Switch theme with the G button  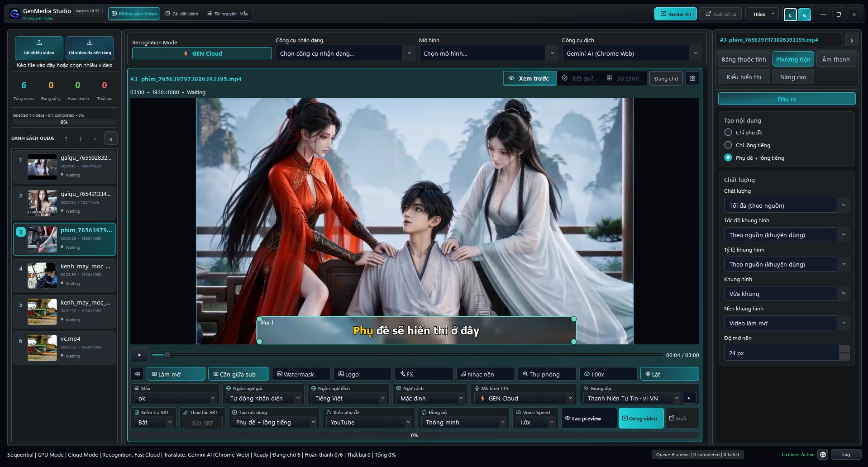coord(804,14)
